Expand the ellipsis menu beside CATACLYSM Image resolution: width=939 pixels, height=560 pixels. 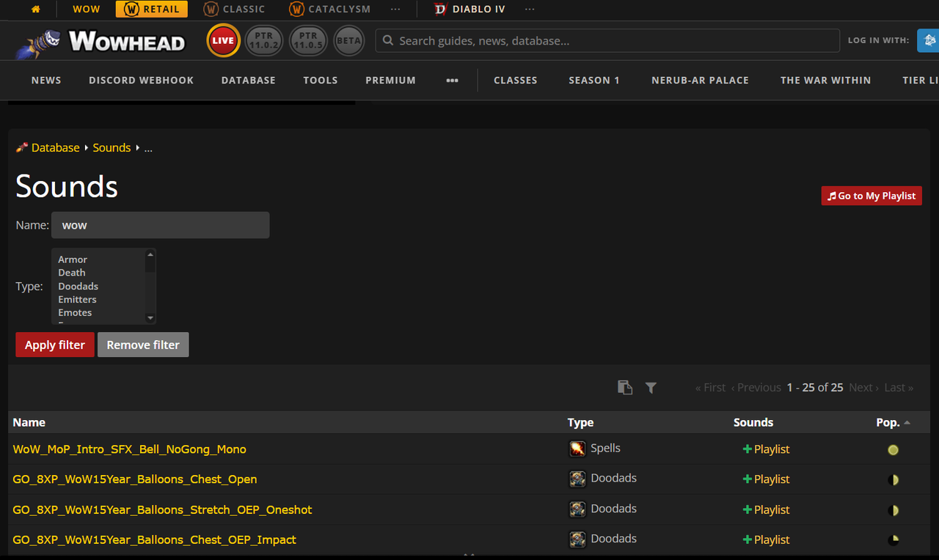395,9
